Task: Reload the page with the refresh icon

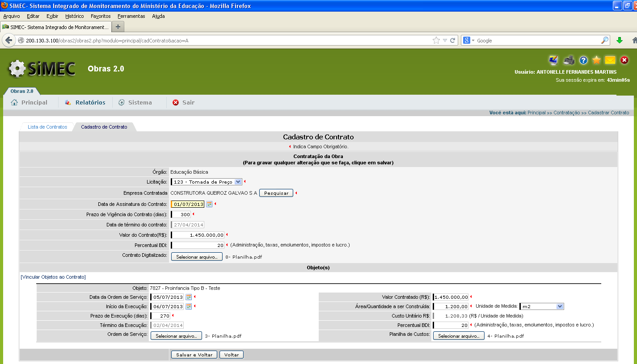Action: tap(452, 40)
